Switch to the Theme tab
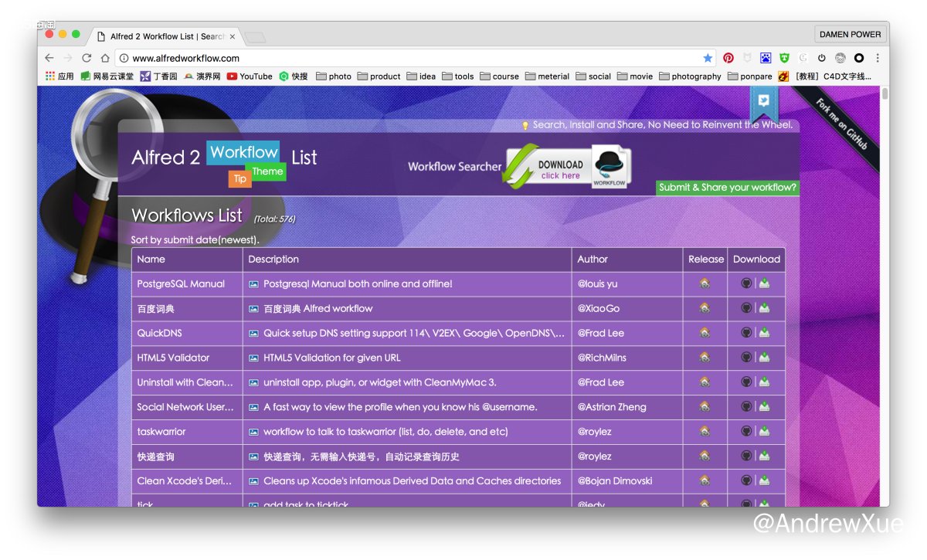Viewport: 927px width, 560px height. pyautogui.click(x=267, y=171)
